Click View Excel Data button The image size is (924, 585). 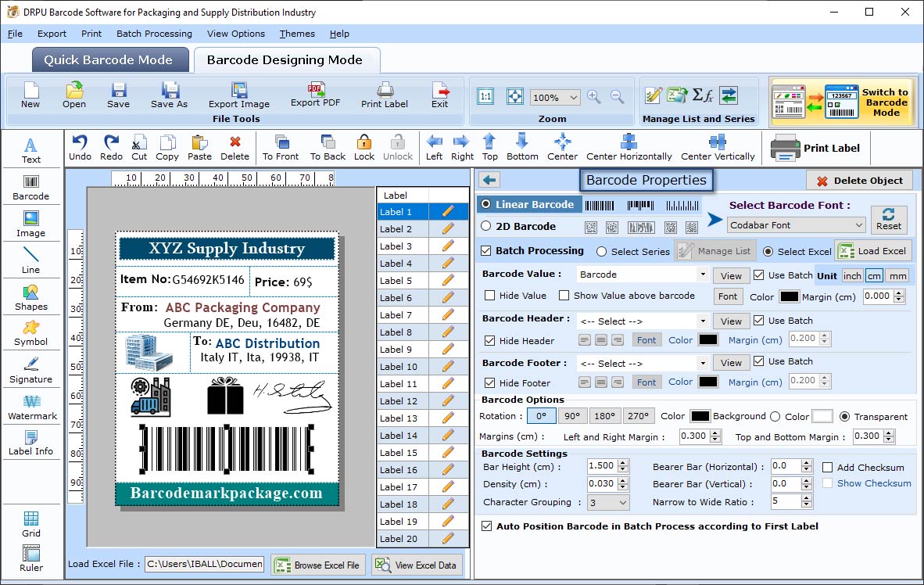click(417, 565)
